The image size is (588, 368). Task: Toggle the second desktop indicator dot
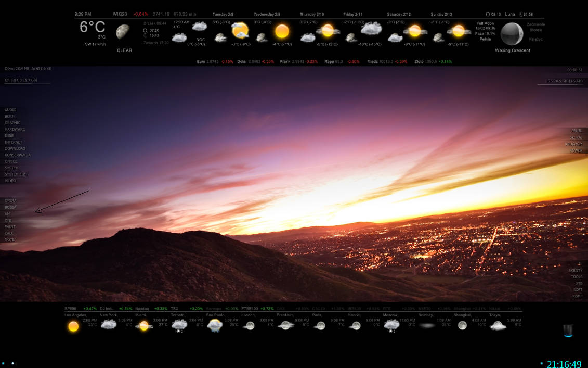coord(12,363)
